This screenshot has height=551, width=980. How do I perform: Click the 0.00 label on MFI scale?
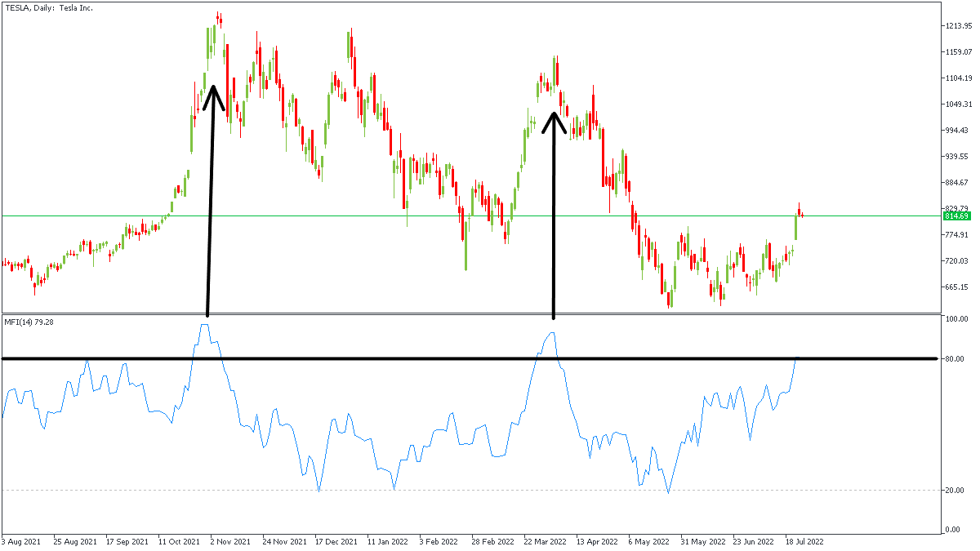tap(953, 530)
